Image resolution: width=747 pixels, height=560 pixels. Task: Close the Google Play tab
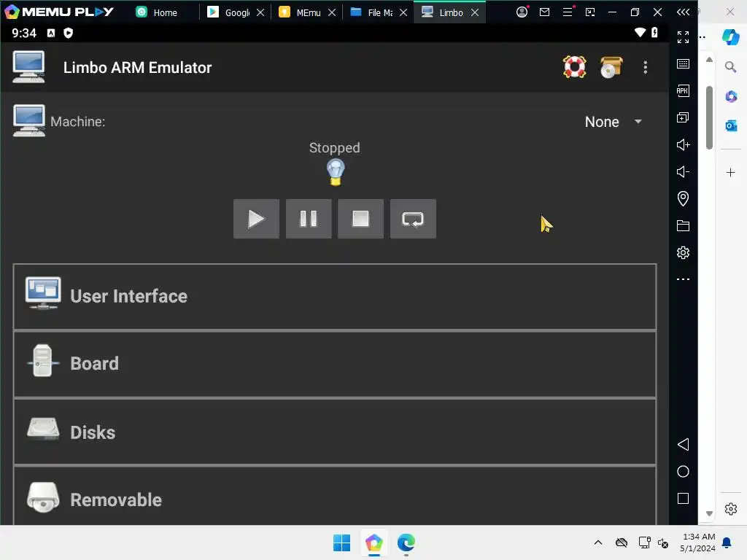[x=260, y=12]
